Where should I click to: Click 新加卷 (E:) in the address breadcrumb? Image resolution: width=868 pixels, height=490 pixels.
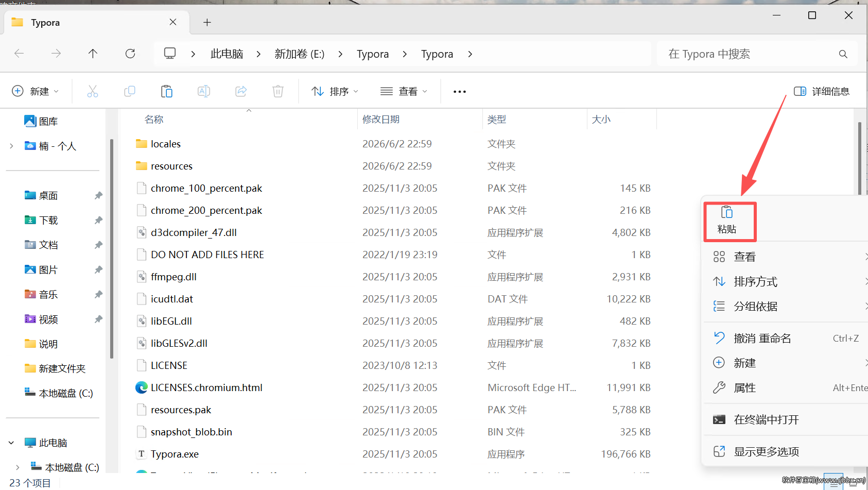tap(300, 54)
